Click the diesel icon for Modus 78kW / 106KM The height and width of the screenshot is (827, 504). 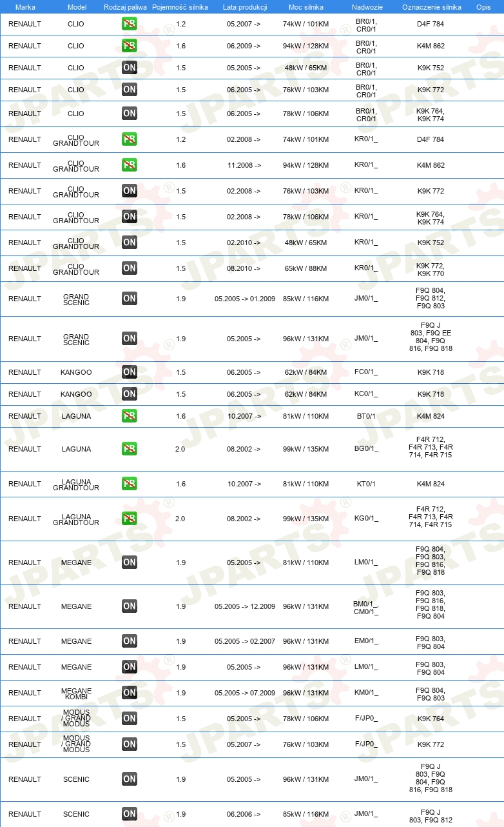[x=129, y=719]
